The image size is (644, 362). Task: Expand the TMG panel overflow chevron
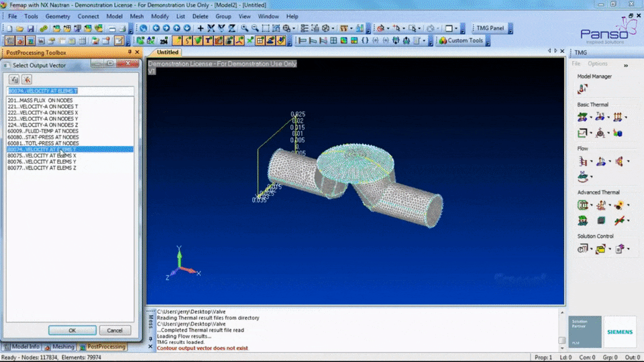coord(626,66)
